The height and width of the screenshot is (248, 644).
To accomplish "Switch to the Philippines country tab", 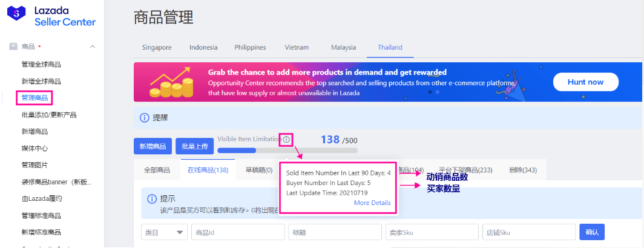I will 250,47.
